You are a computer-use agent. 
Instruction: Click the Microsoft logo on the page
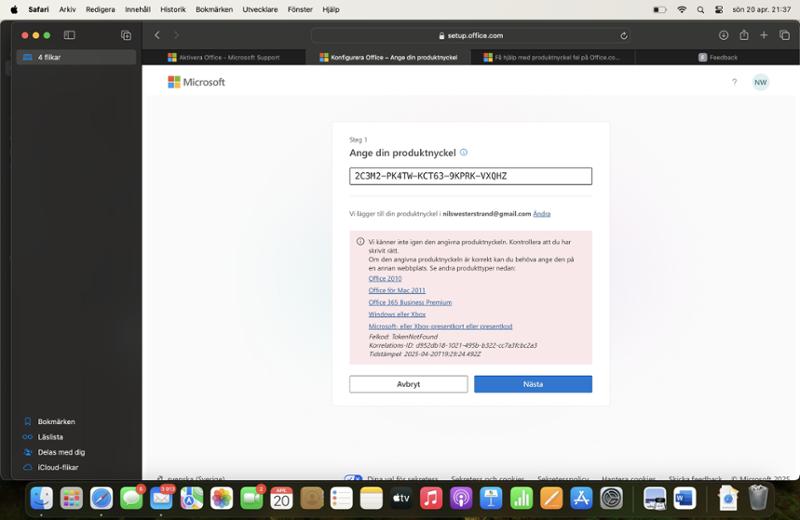coord(196,82)
